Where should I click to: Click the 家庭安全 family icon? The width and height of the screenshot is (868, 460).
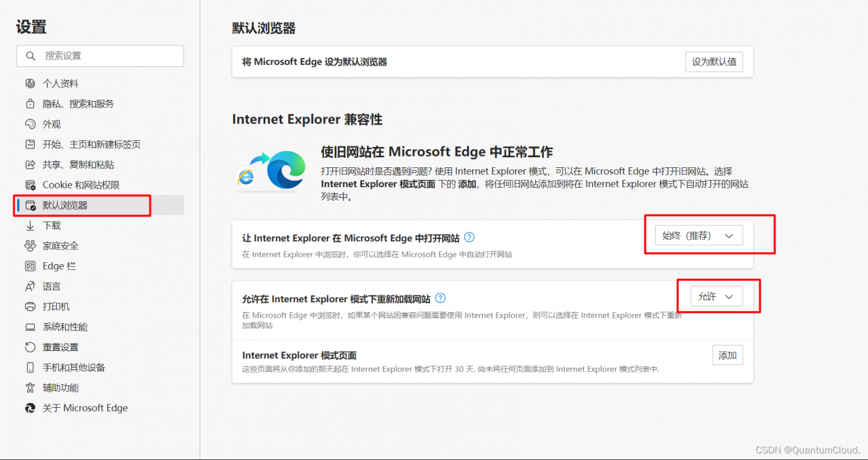30,246
